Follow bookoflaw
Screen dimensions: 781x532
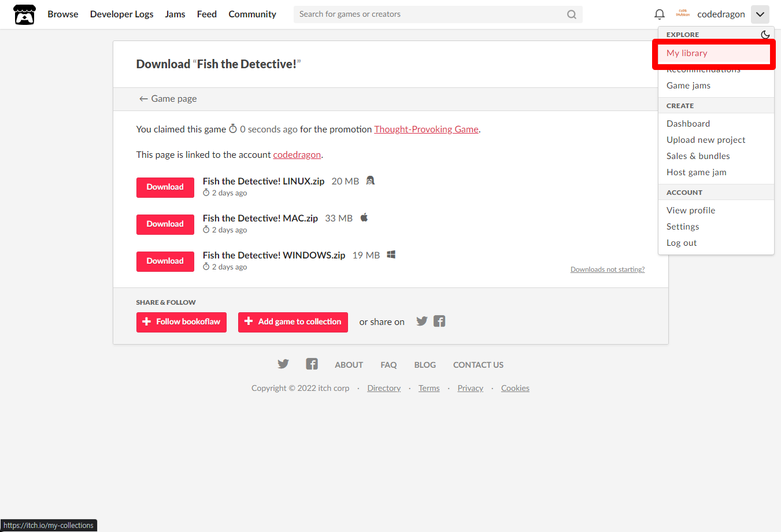point(182,322)
